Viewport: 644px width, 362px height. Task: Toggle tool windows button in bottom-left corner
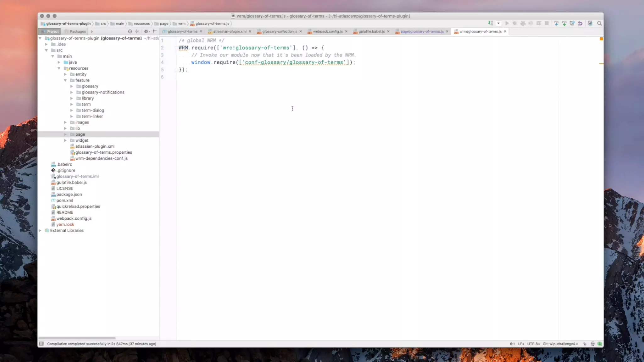41,344
